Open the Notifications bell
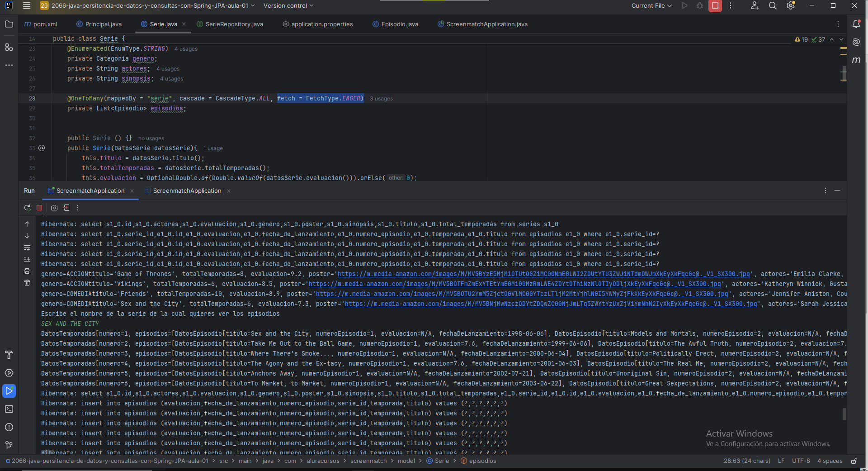 click(856, 24)
